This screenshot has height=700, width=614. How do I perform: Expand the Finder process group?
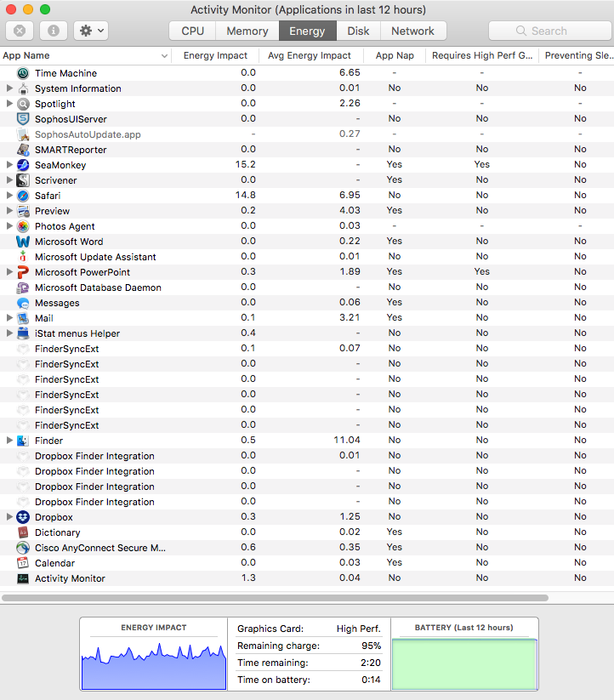coord(9,441)
